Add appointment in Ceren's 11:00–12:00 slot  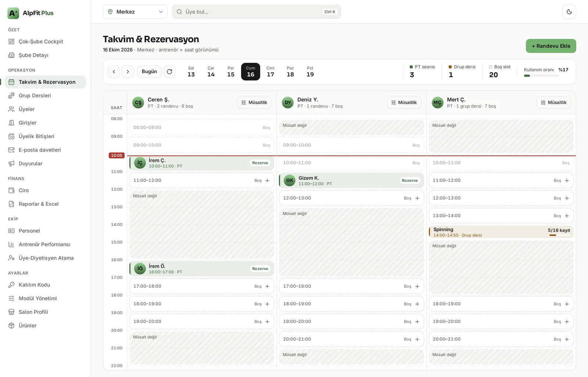pyautogui.click(x=267, y=180)
